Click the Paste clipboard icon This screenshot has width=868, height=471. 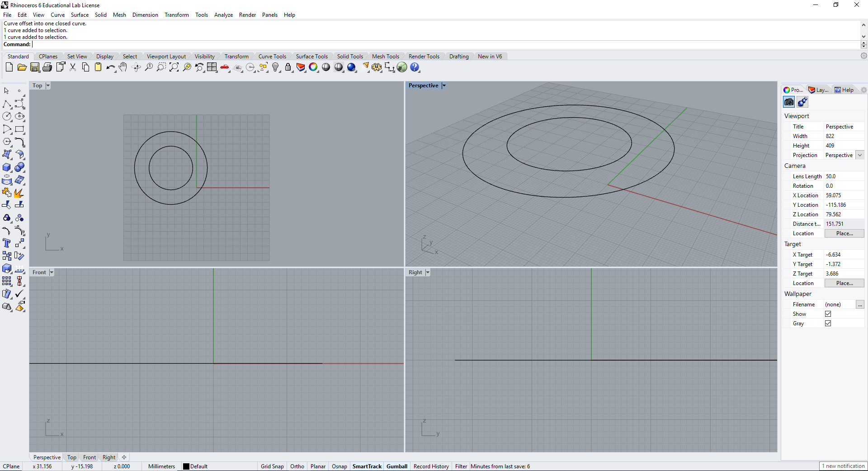(x=98, y=67)
